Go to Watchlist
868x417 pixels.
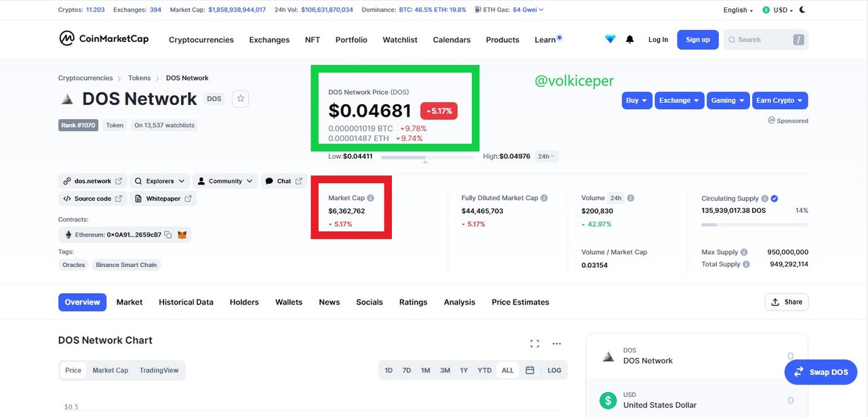(400, 40)
